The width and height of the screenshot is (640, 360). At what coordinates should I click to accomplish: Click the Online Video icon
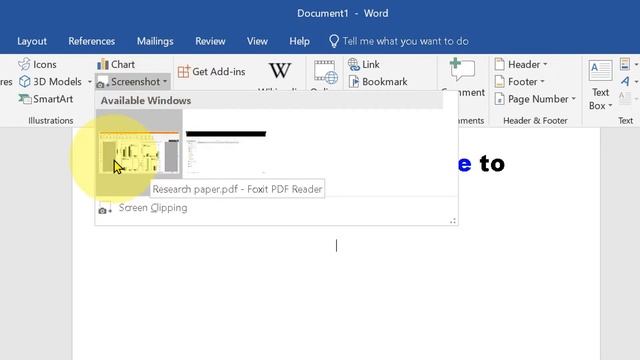click(325, 72)
